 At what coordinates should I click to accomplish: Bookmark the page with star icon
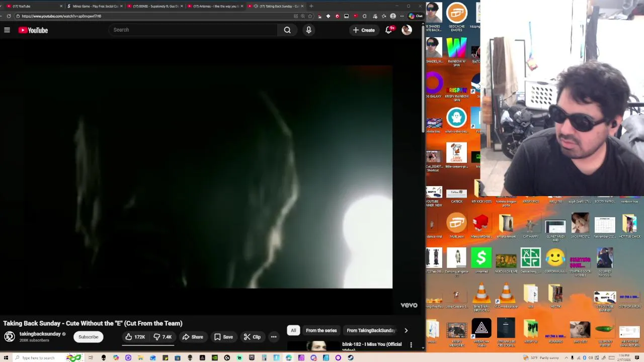tap(310, 16)
